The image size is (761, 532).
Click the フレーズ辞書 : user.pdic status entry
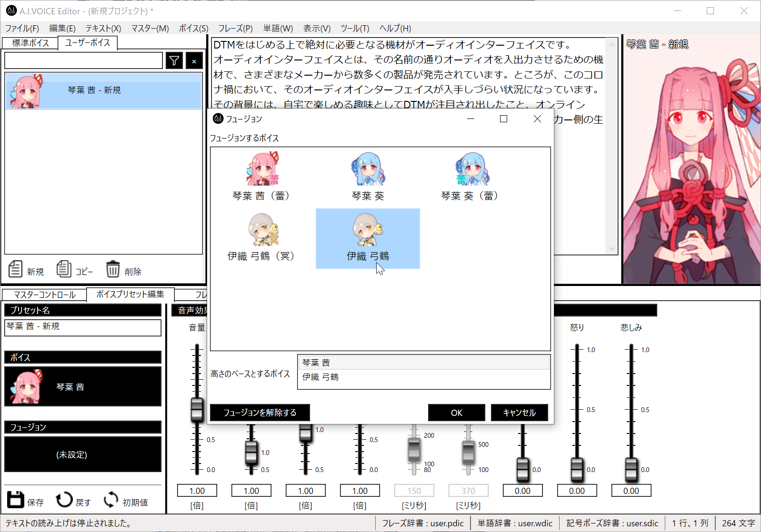tap(423, 523)
